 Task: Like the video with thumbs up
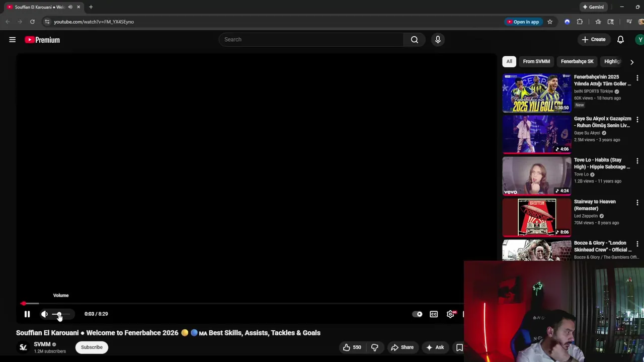(352, 347)
